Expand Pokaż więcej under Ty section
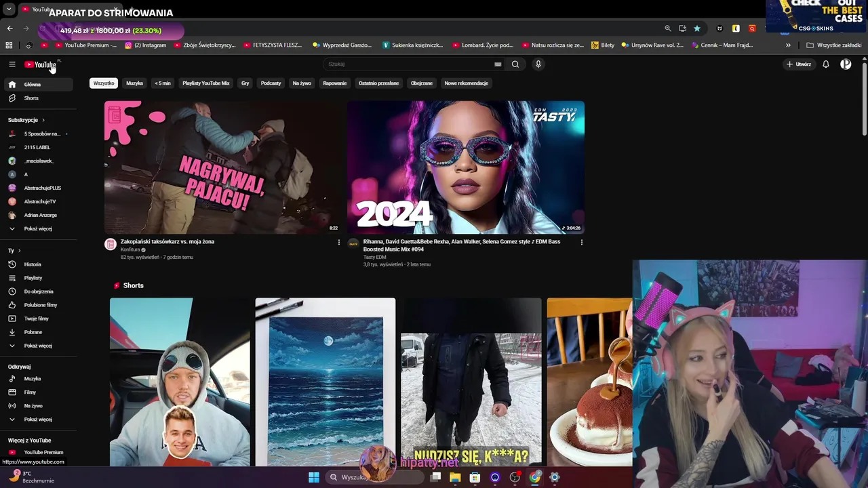Viewport: 868px width, 488px height. coord(37,346)
